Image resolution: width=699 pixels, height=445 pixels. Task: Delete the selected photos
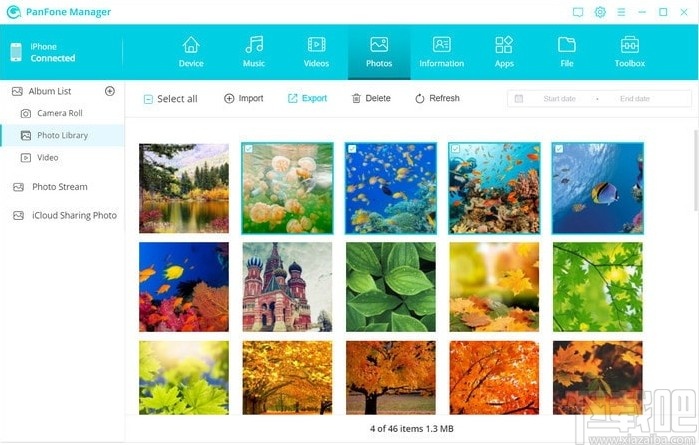pos(371,98)
